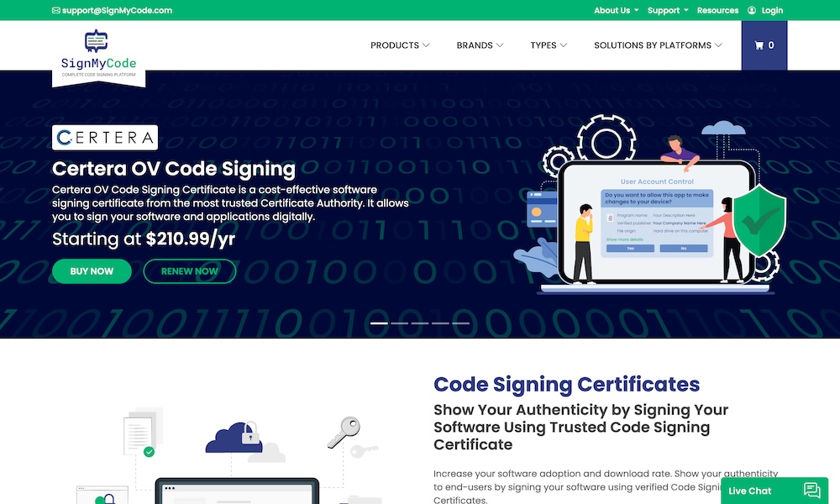Open Live Chat speech bubble icon

click(811, 491)
